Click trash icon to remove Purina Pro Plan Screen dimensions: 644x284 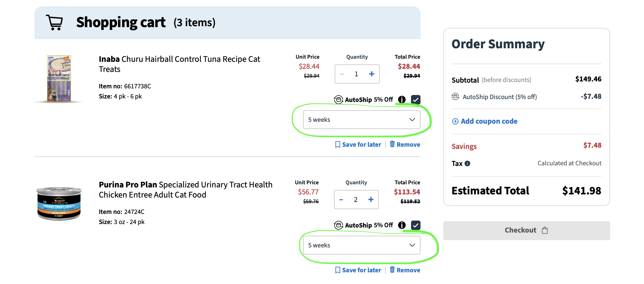392,270
